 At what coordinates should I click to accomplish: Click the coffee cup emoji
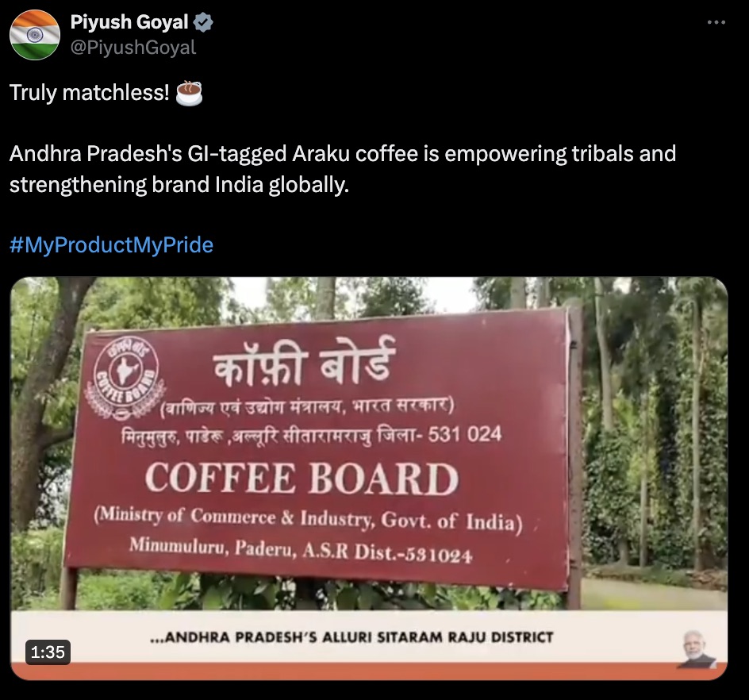click(189, 93)
